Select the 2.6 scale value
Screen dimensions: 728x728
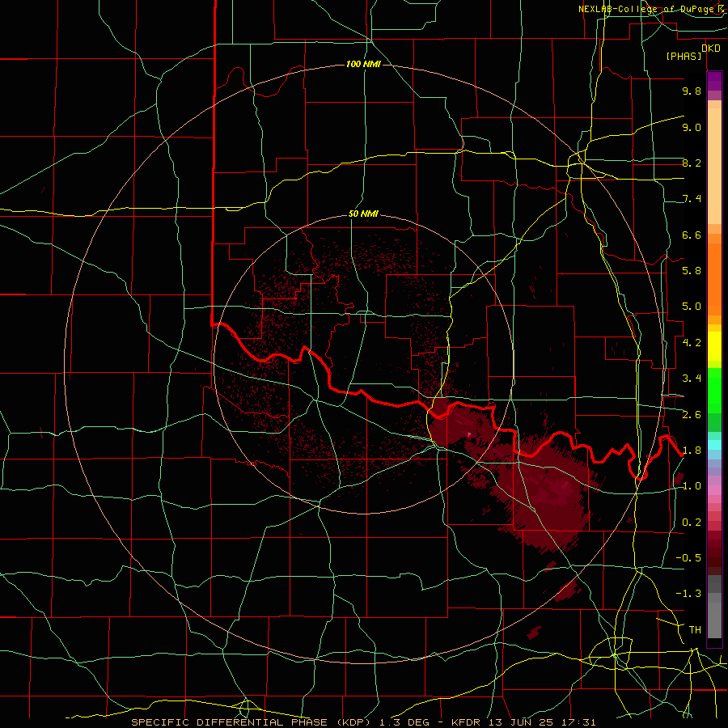692,415
